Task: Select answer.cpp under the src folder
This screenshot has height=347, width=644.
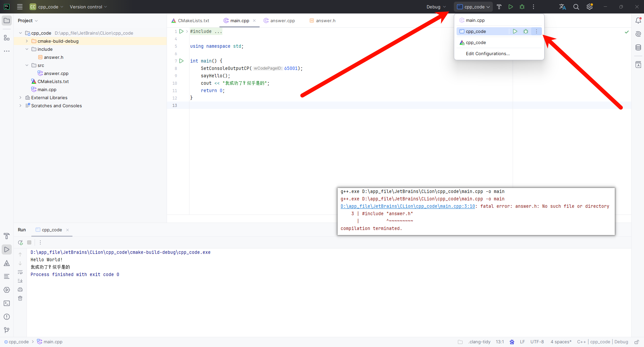Action: [56, 73]
